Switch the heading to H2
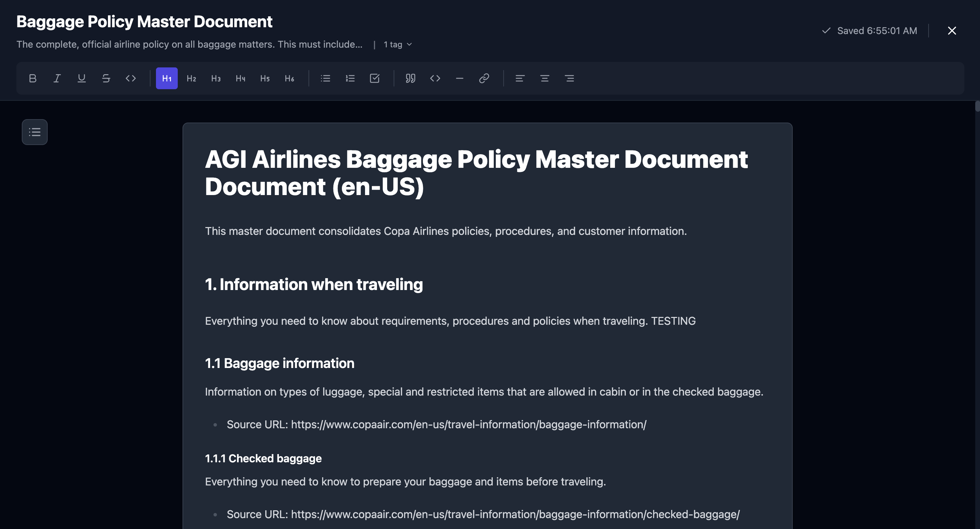Screen dimensions: 980x529 [x=191, y=78]
